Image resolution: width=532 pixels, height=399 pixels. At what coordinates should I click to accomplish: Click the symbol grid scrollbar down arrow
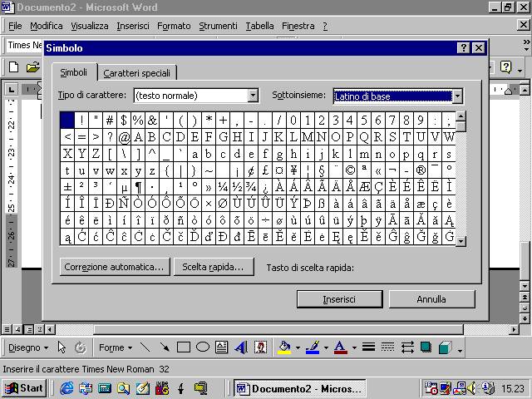(x=461, y=241)
